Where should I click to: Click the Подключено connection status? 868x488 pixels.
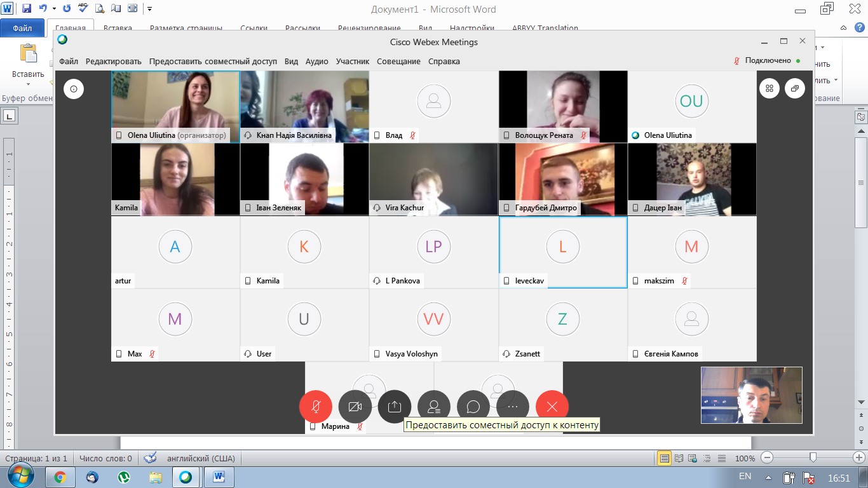[x=767, y=60]
